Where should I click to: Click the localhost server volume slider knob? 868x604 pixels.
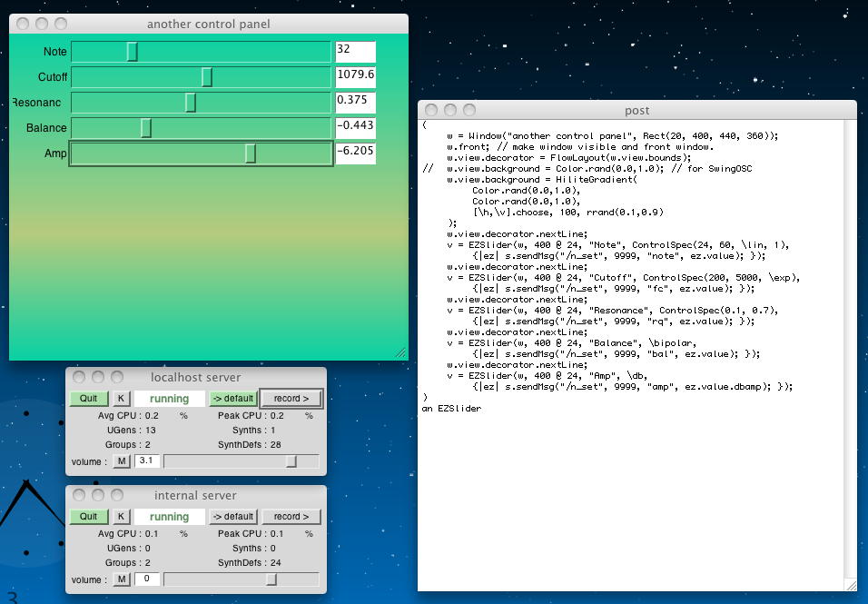click(291, 461)
